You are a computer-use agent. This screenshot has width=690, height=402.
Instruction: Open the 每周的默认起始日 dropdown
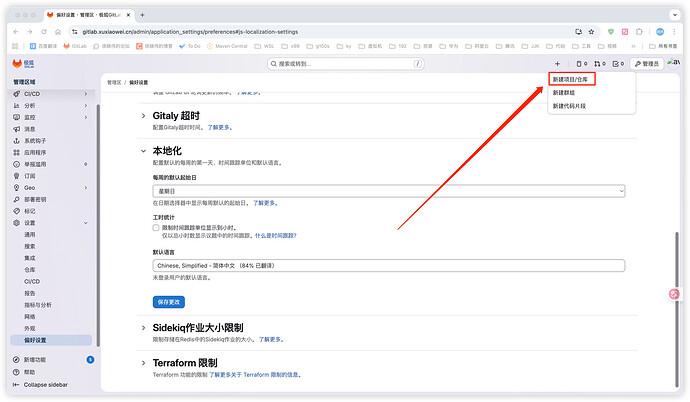388,190
